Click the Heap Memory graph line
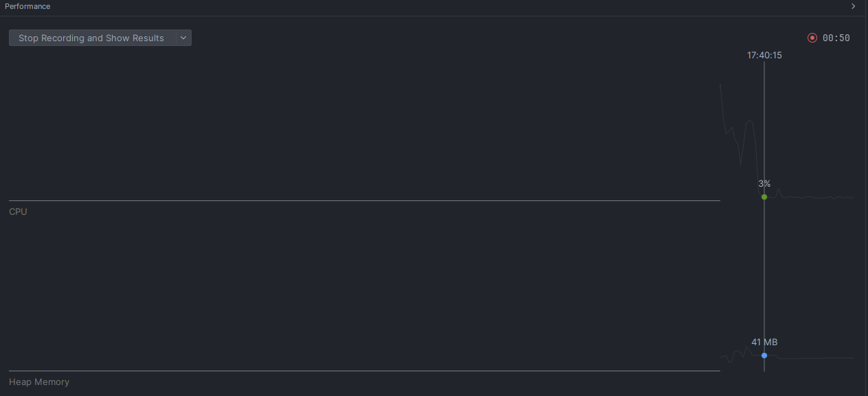 (739, 353)
